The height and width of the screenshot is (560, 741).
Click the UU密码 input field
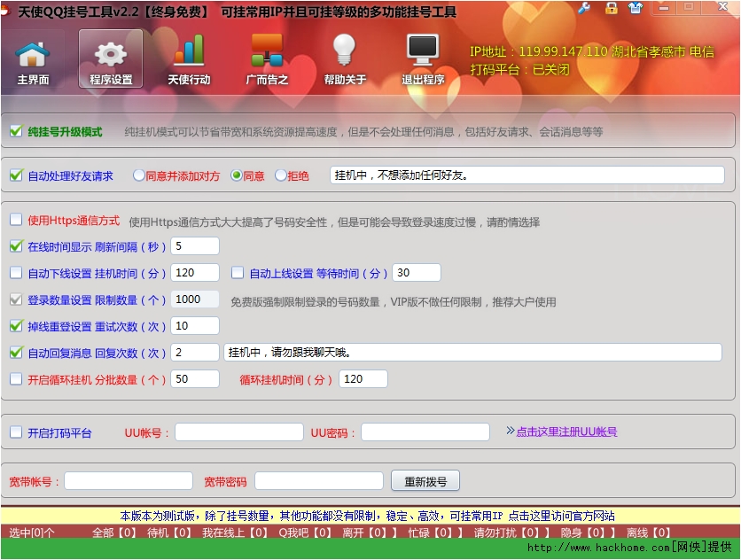(x=425, y=432)
